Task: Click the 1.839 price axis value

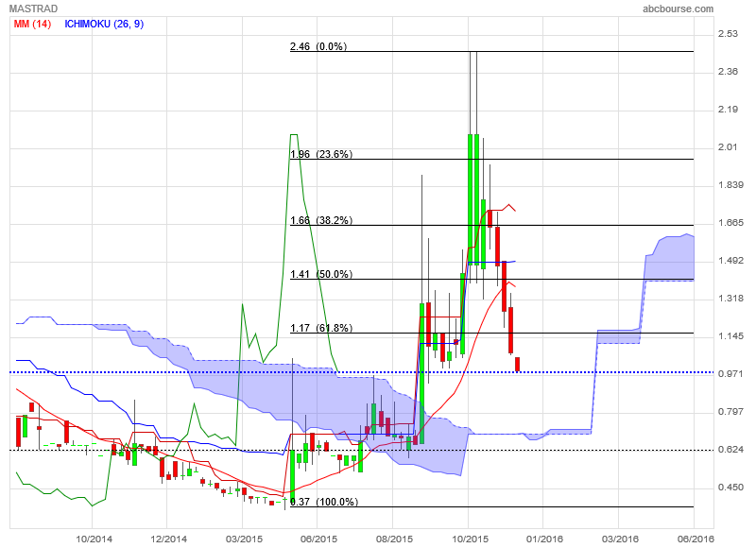Action: pos(730,185)
